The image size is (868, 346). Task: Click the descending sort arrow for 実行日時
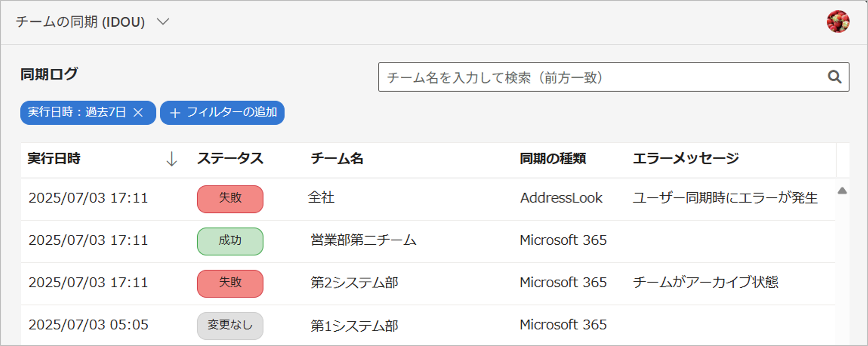tap(172, 159)
